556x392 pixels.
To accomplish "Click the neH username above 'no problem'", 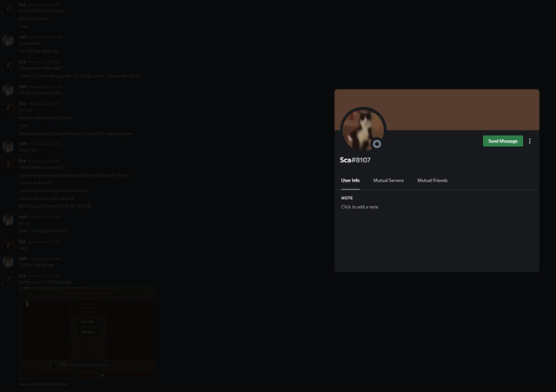I will [x=23, y=37].
